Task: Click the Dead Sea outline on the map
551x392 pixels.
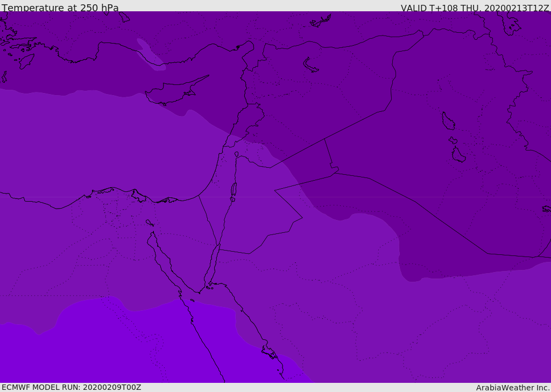Action: pos(234,191)
